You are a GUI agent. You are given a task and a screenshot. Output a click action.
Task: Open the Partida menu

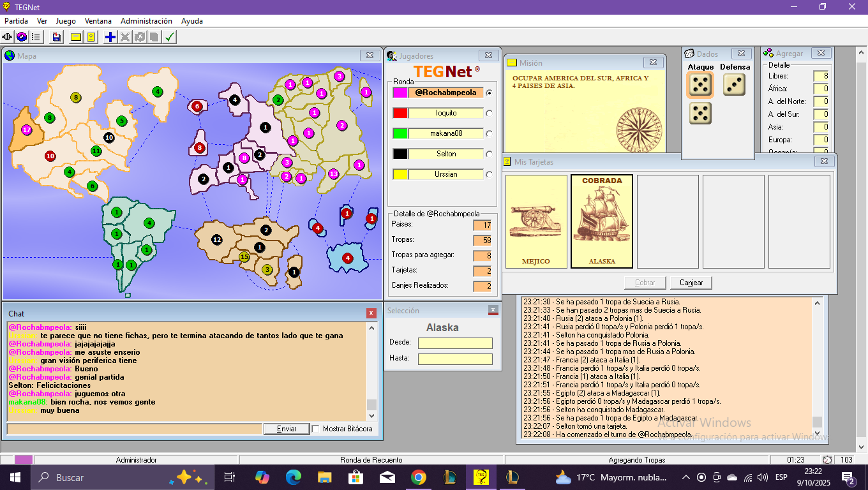[x=17, y=21]
